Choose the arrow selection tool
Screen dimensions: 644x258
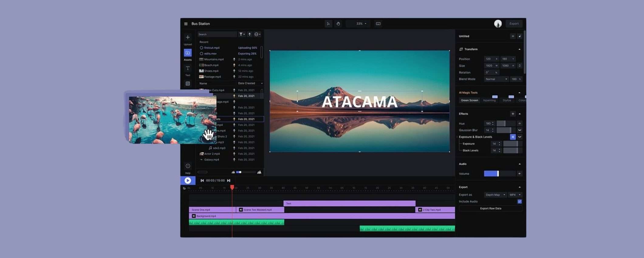coord(328,24)
